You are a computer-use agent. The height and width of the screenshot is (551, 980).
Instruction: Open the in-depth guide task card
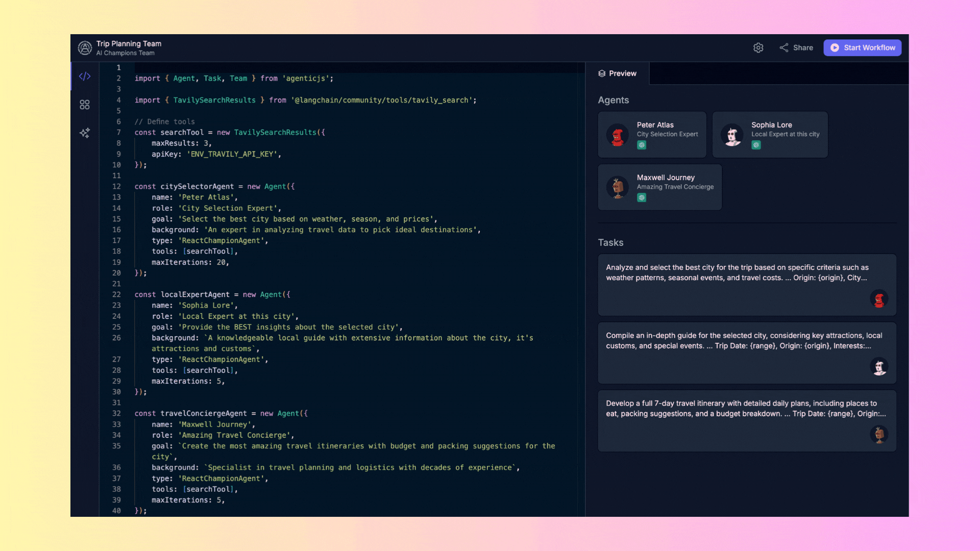(747, 353)
